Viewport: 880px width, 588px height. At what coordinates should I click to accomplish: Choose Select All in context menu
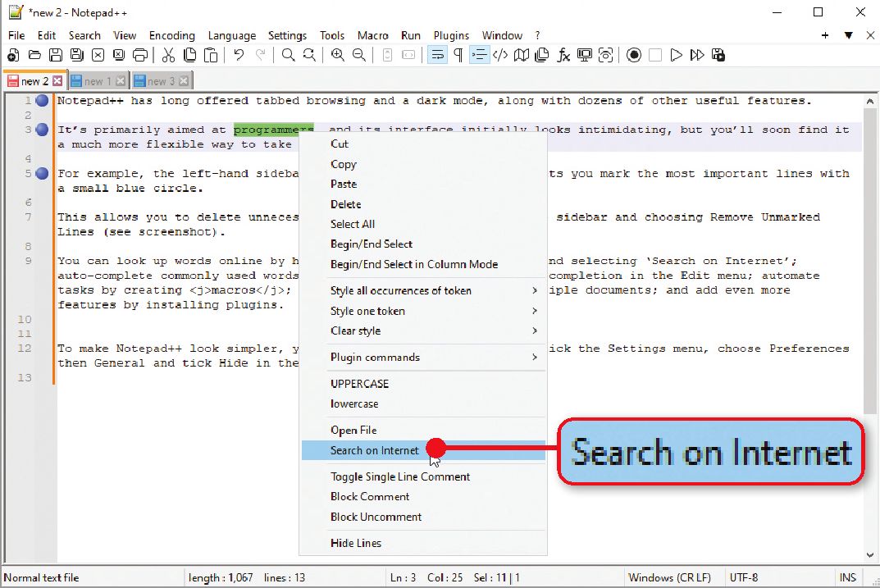coord(423,224)
